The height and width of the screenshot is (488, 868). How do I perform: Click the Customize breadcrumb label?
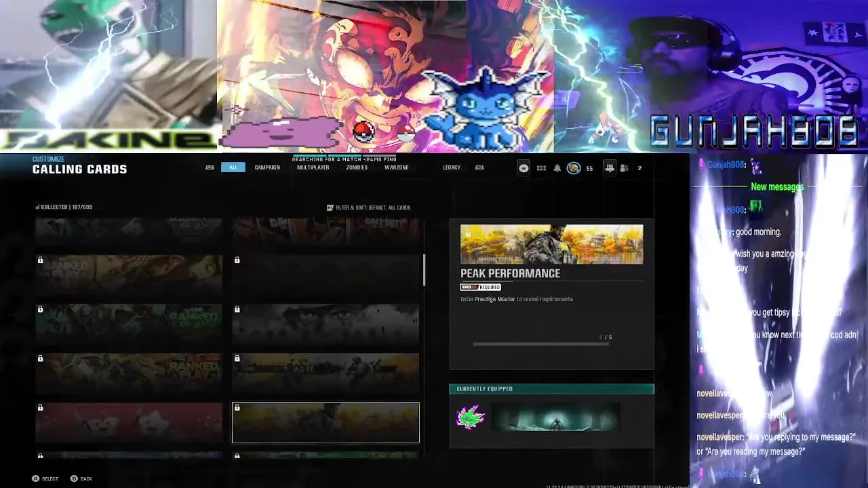tap(48, 159)
